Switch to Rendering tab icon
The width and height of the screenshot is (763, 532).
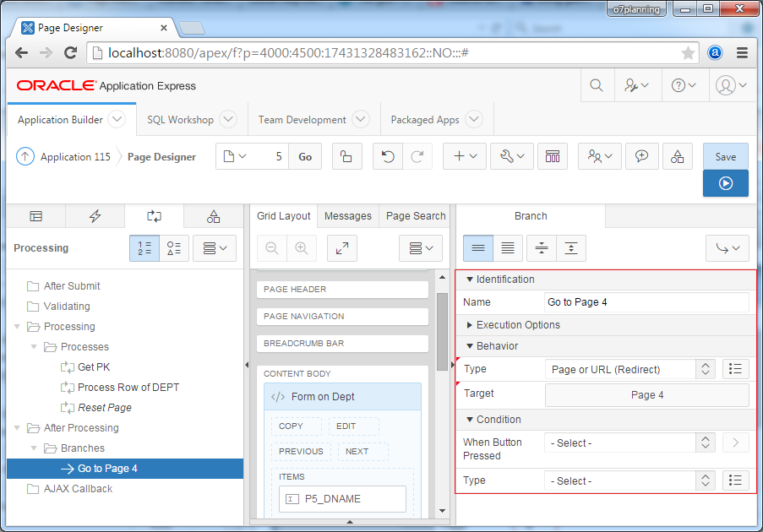pos(36,216)
